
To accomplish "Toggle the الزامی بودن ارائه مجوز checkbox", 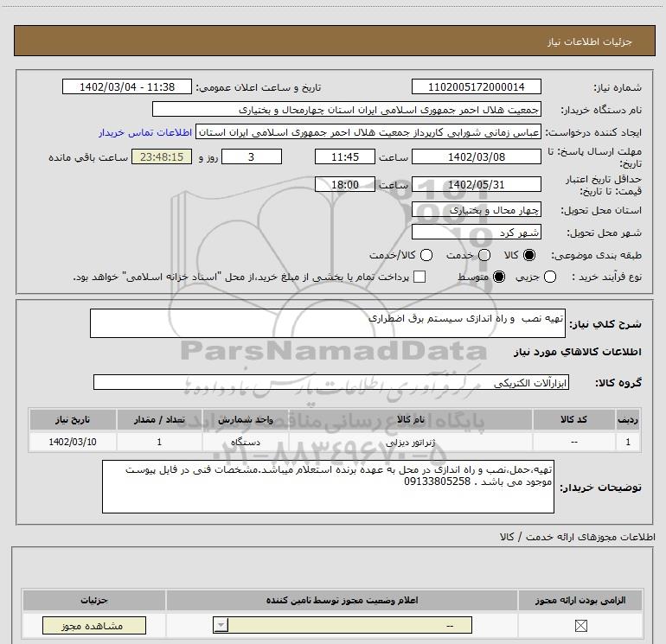I will click(580, 625).
